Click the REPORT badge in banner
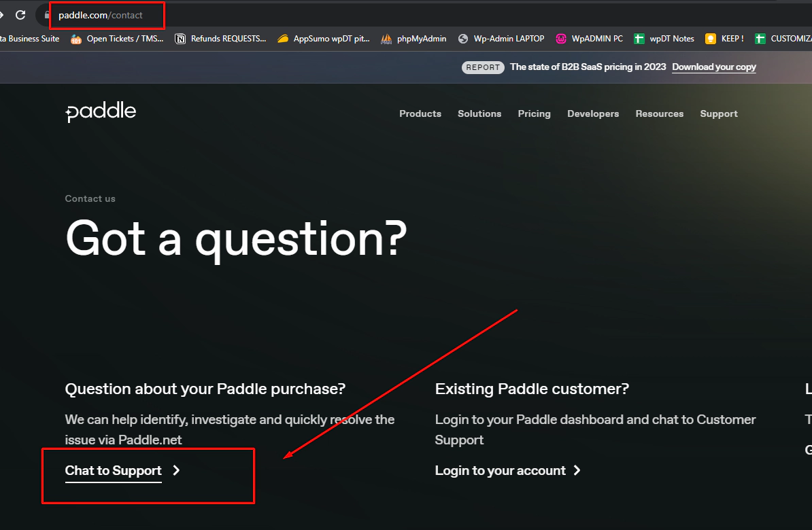Image resolution: width=812 pixels, height=530 pixels. 483,67
